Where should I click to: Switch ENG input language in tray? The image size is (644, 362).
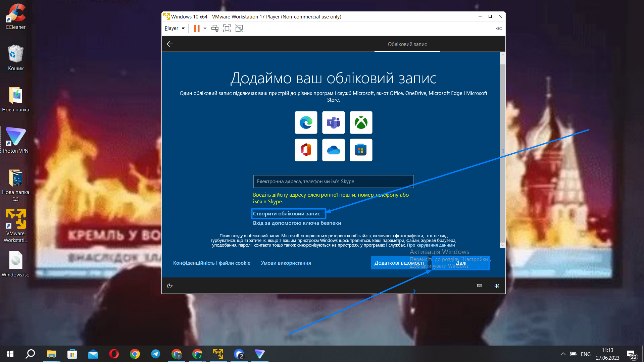tap(586, 354)
